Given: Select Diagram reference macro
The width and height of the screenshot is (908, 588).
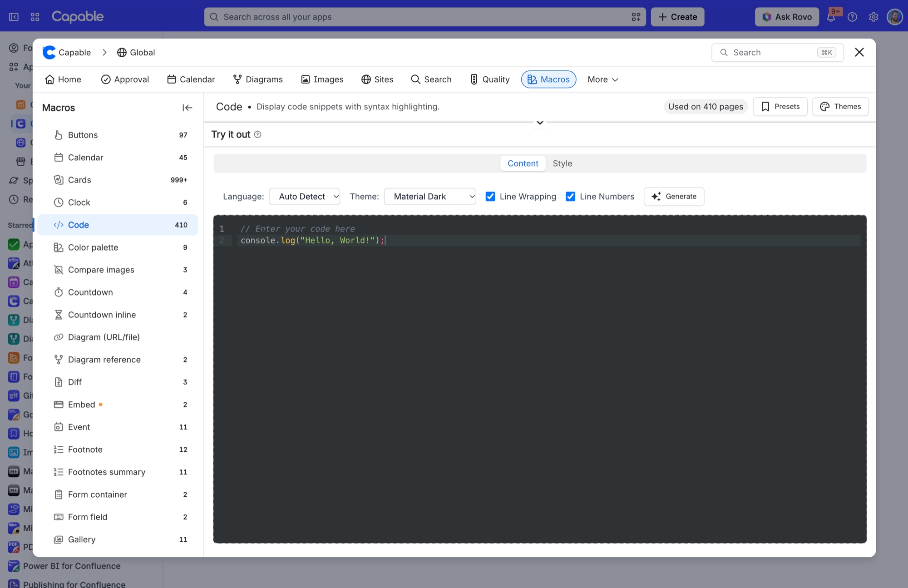Looking at the screenshot, I should pos(118,360).
